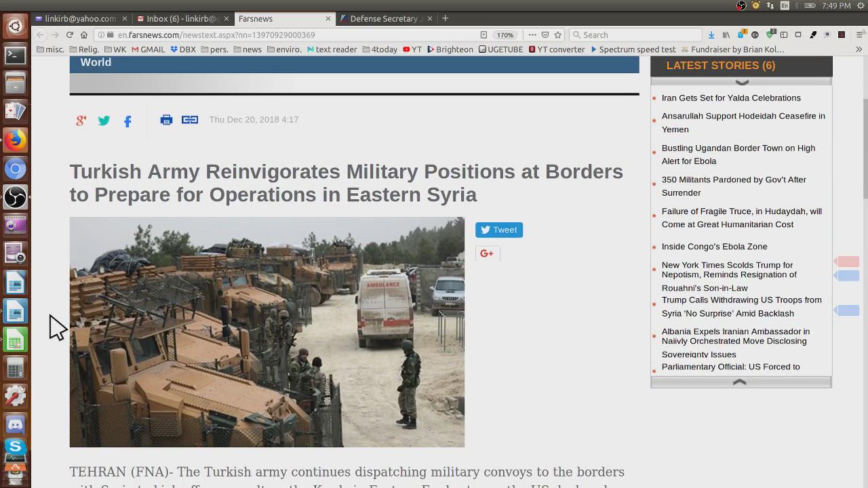Viewport: 868px width, 488px height.
Task: Open the Firefox Library icon
Action: pyautogui.click(x=726, y=35)
